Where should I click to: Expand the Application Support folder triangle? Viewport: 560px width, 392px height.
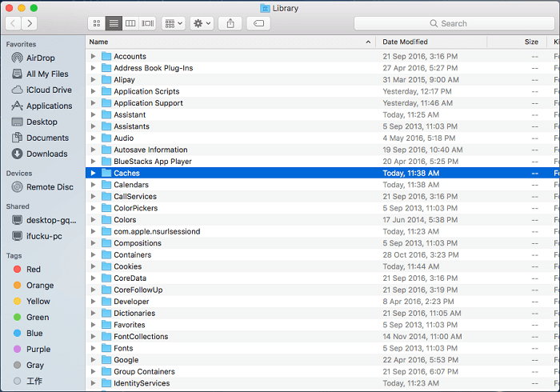click(x=94, y=103)
